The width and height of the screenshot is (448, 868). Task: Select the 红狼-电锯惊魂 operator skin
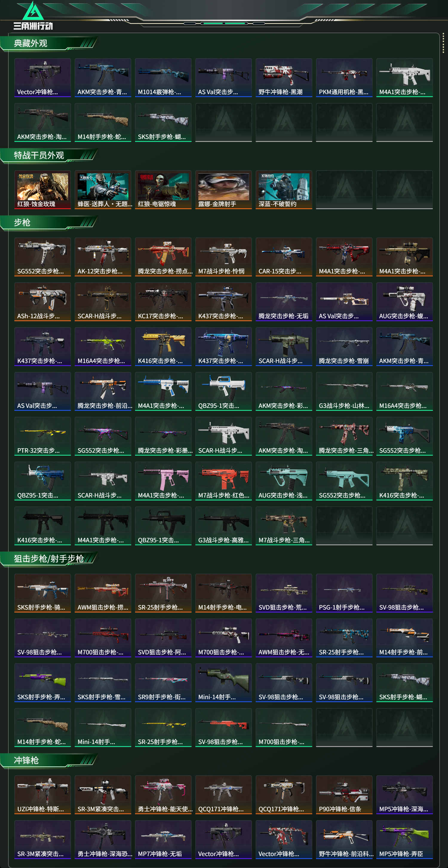point(163,190)
